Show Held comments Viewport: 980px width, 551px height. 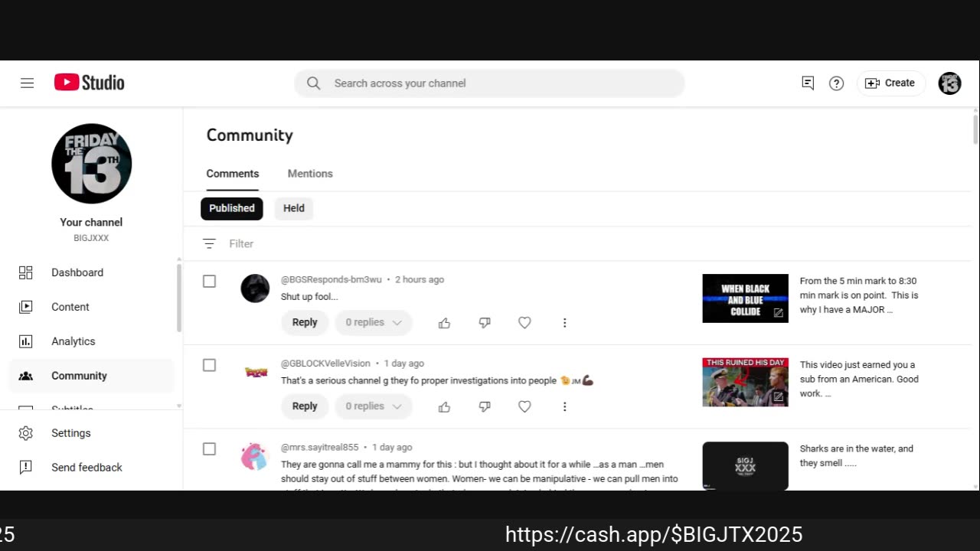point(294,208)
